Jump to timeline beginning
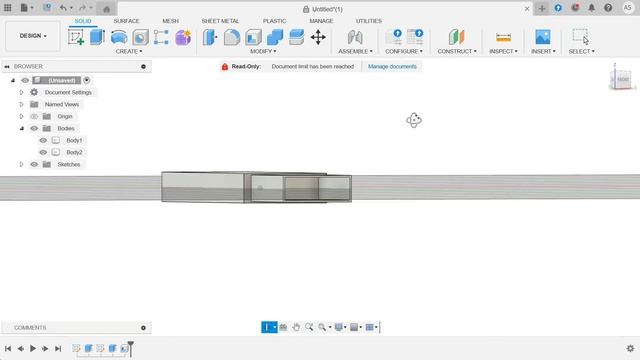The width and height of the screenshot is (640, 360). (x=8, y=348)
